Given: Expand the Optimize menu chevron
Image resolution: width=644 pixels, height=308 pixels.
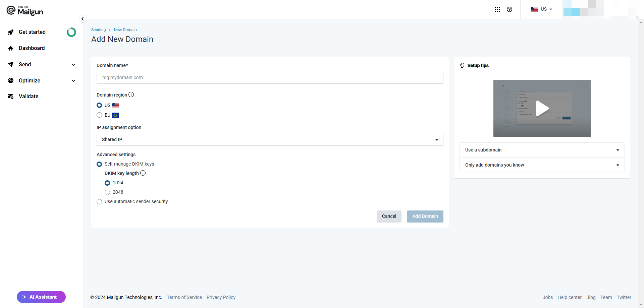Looking at the screenshot, I should (x=73, y=81).
